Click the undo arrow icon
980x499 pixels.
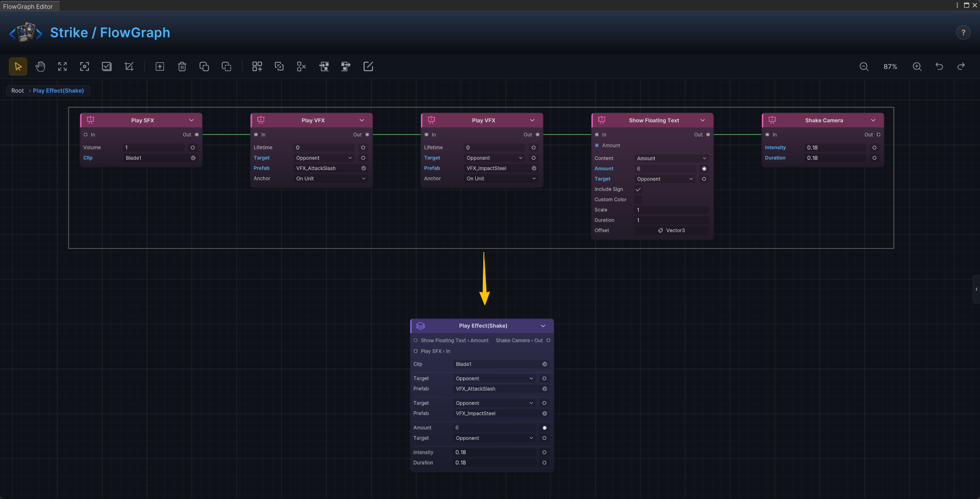pos(939,66)
